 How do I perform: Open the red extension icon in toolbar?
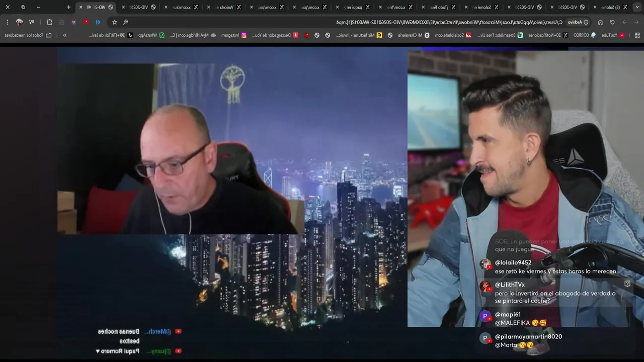pyautogui.click(x=86, y=22)
